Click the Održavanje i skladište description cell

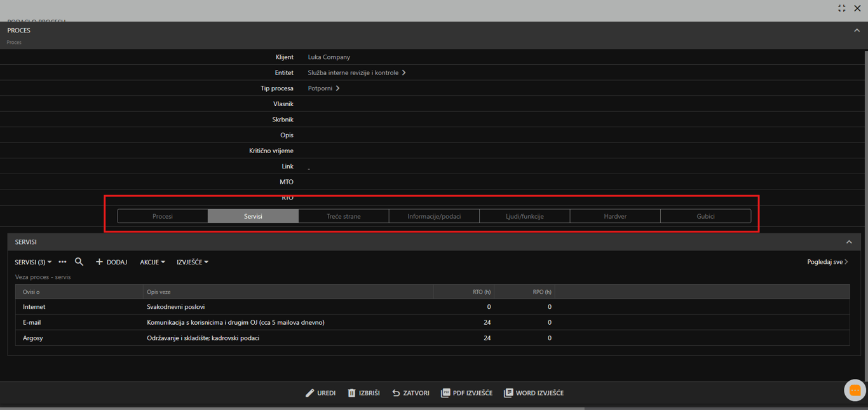click(203, 338)
